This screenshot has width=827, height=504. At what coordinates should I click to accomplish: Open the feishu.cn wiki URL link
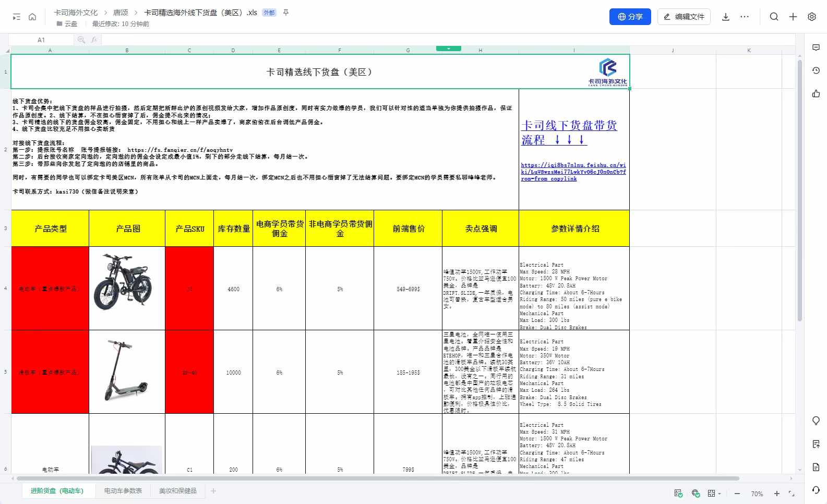pyautogui.click(x=573, y=172)
